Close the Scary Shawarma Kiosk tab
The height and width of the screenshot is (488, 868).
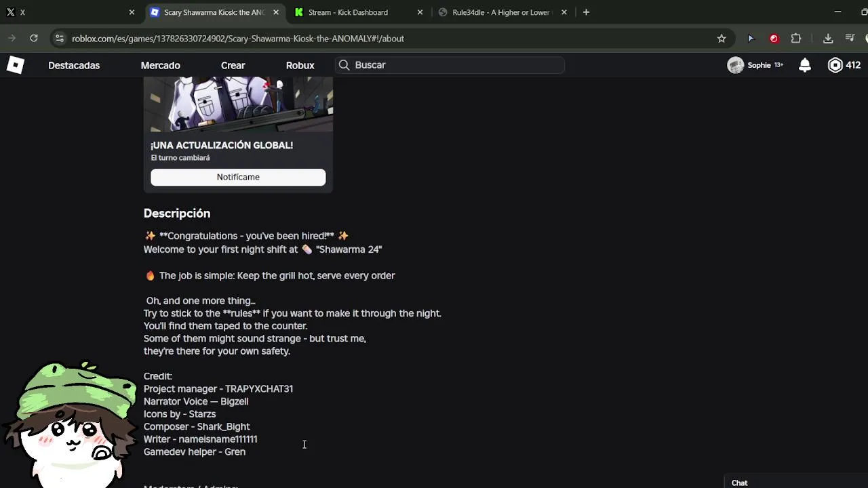276,12
